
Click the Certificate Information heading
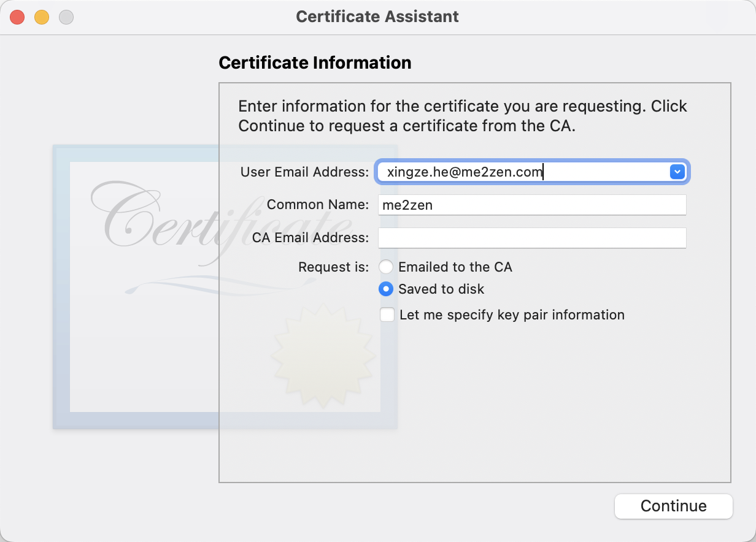[x=315, y=63]
